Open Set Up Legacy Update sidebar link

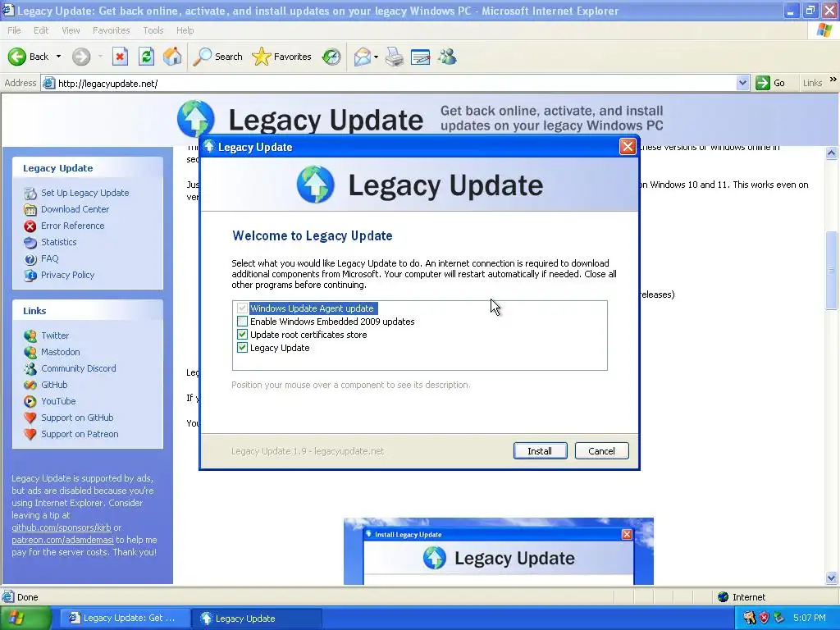click(x=84, y=193)
